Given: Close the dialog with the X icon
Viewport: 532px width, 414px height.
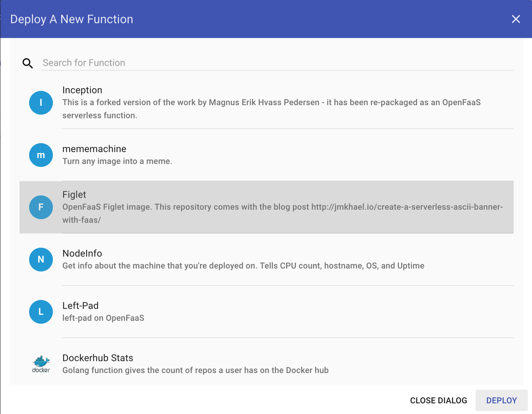Looking at the screenshot, I should (x=516, y=19).
